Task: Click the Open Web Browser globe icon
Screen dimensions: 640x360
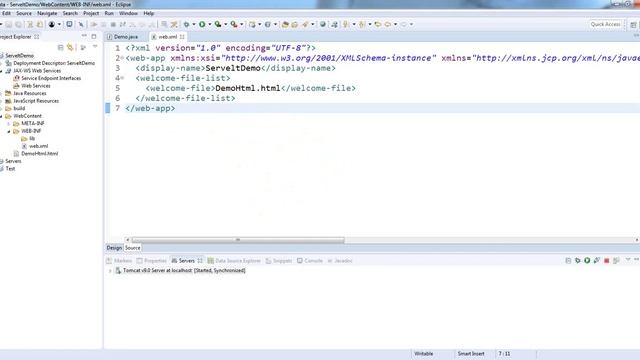Action: [x=323, y=24]
